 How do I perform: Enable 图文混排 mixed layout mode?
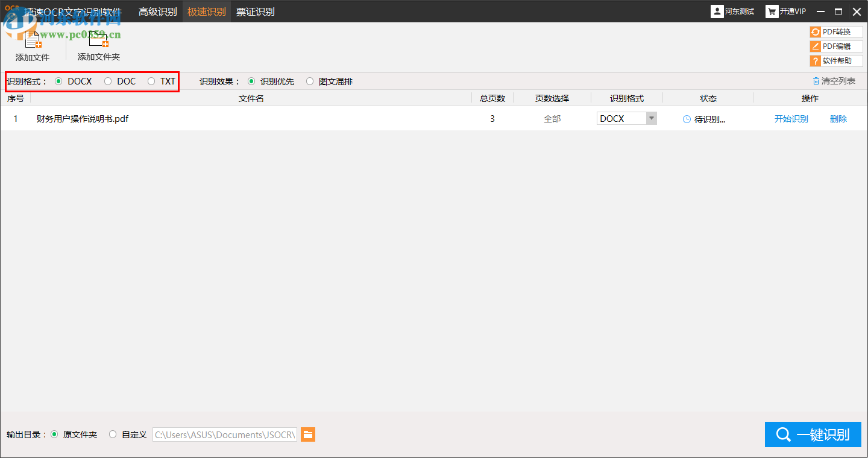[x=309, y=81]
